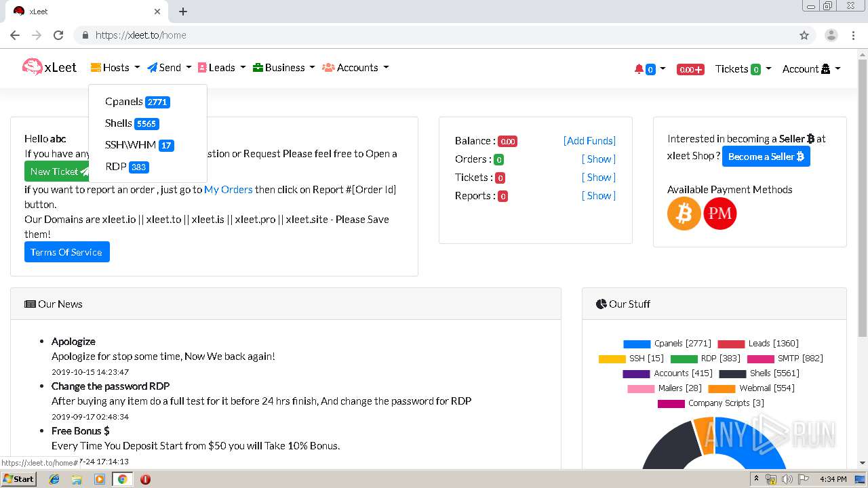Click the red Opera taskbar icon
Viewport: 868px width, 488px height.
tap(145, 479)
